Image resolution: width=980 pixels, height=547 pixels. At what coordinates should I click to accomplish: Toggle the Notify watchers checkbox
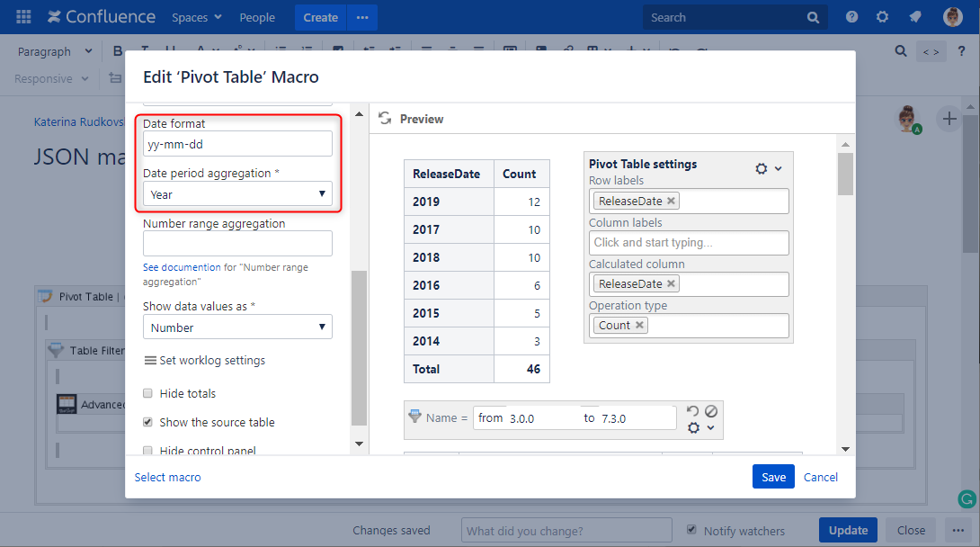pyautogui.click(x=691, y=530)
